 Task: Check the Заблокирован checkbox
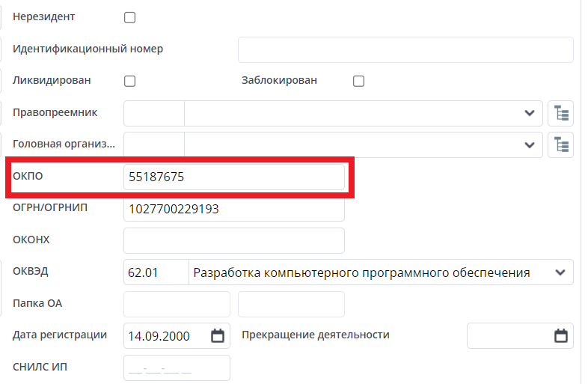click(x=358, y=81)
